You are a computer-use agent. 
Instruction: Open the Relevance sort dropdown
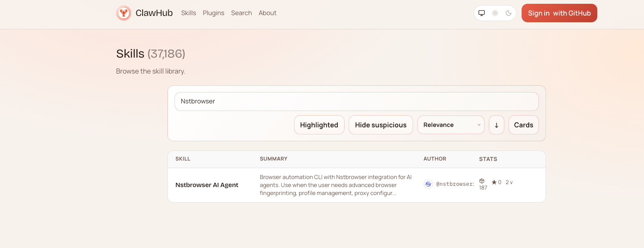point(451,125)
